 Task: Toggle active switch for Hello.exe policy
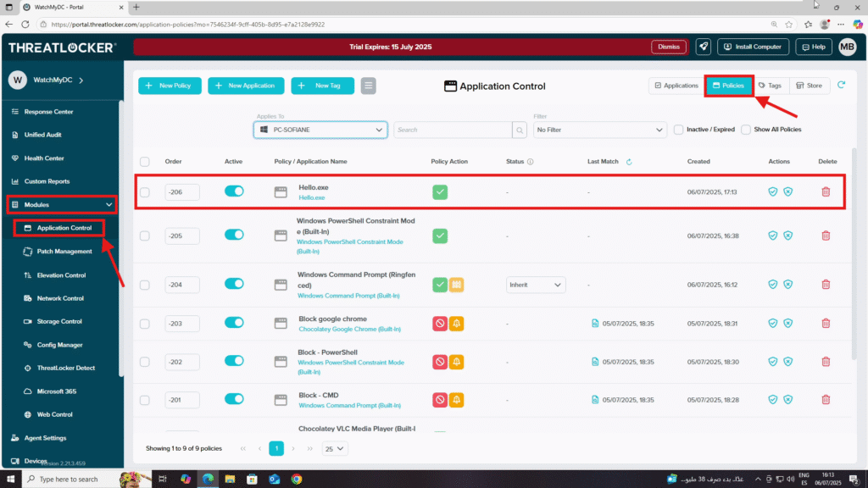234,191
